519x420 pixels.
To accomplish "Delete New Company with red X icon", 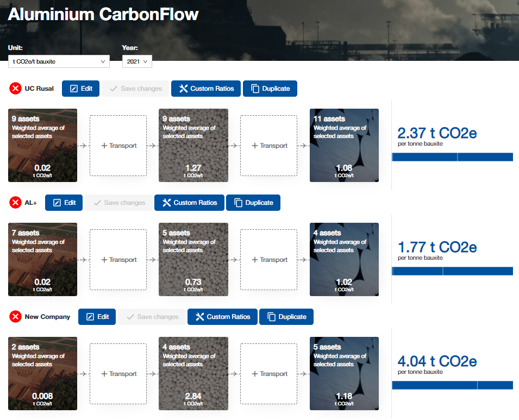I will [x=16, y=317].
